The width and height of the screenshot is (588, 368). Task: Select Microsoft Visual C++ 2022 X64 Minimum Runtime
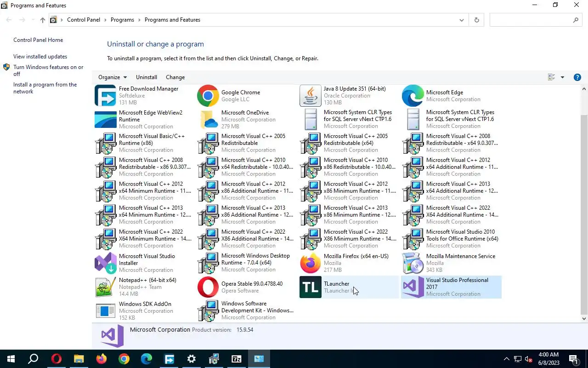(144, 239)
